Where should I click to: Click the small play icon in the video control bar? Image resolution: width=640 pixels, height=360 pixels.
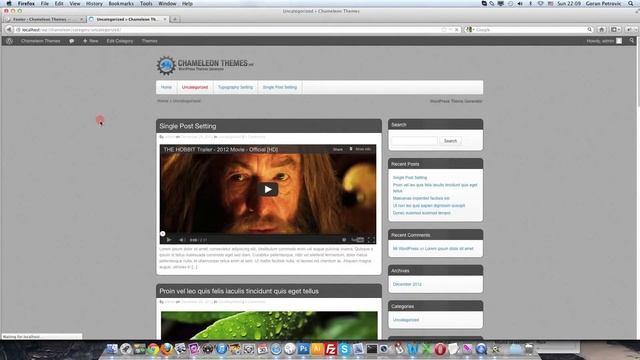(169, 240)
